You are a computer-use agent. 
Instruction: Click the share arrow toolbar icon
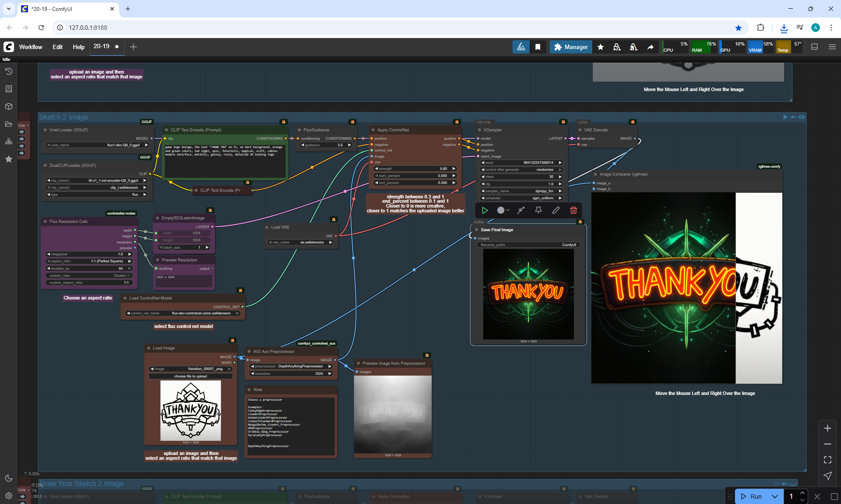pos(650,47)
